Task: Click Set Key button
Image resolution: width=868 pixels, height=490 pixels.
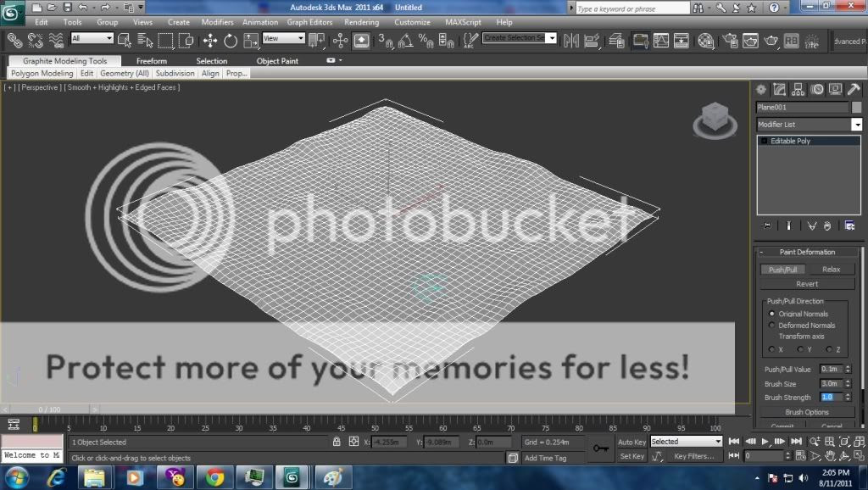Action: (632, 456)
